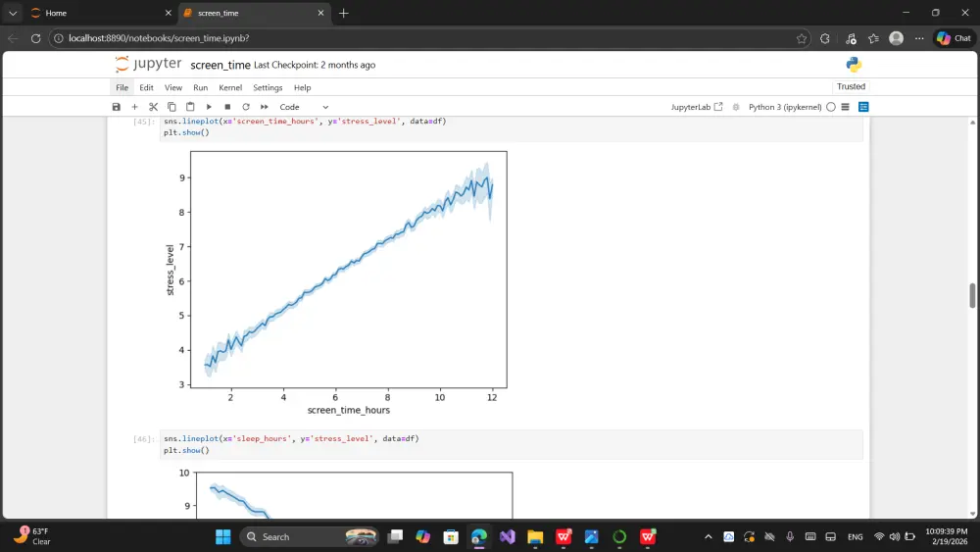Screen dimensions: 980x552
Task: Switch to the Home browser tab
Action: (x=100, y=13)
